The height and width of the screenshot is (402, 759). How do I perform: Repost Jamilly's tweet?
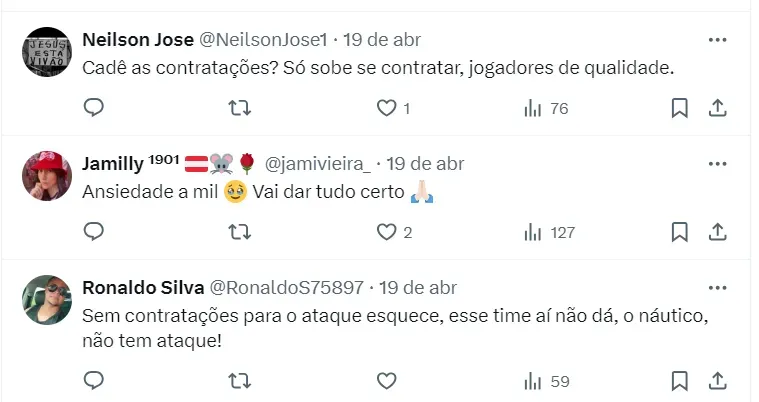pos(240,232)
